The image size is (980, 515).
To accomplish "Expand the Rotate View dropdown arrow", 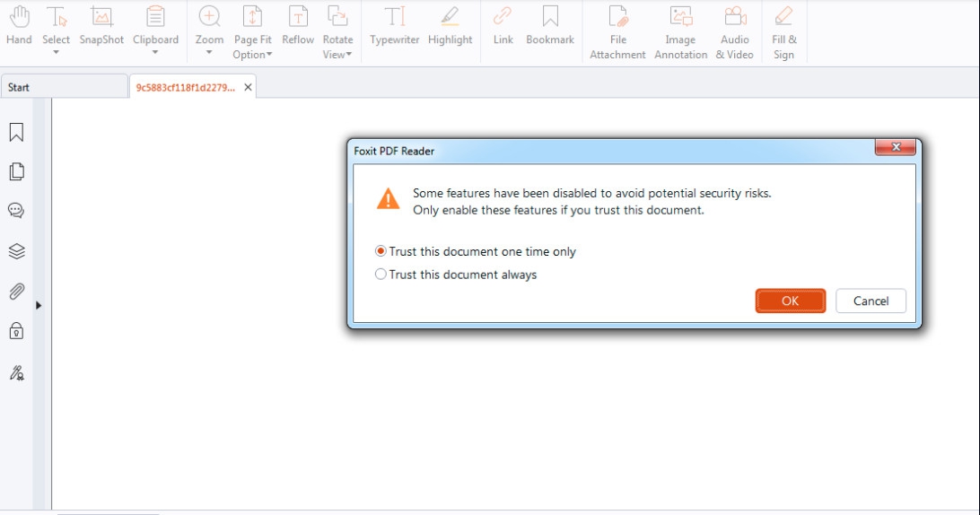I will coord(349,55).
